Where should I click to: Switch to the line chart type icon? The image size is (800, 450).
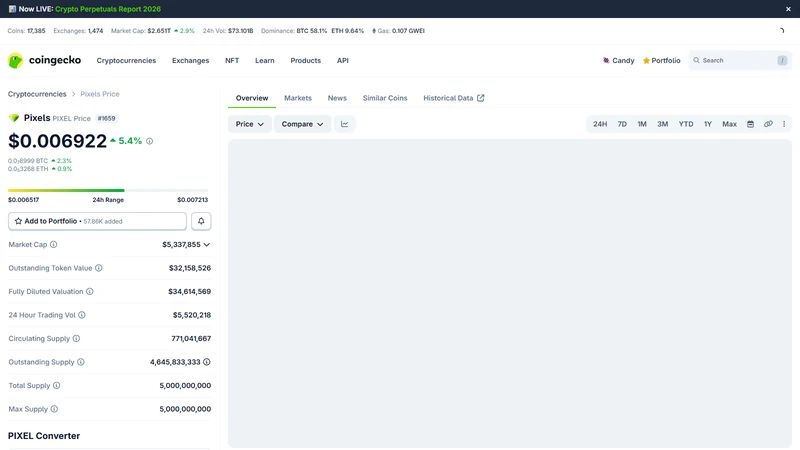point(345,124)
